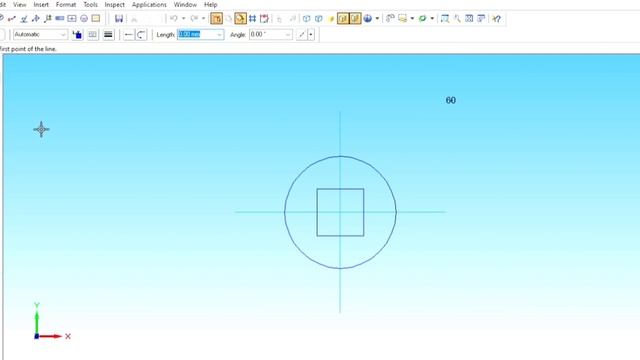Click the line type icon beside paint bucket

tap(93, 35)
